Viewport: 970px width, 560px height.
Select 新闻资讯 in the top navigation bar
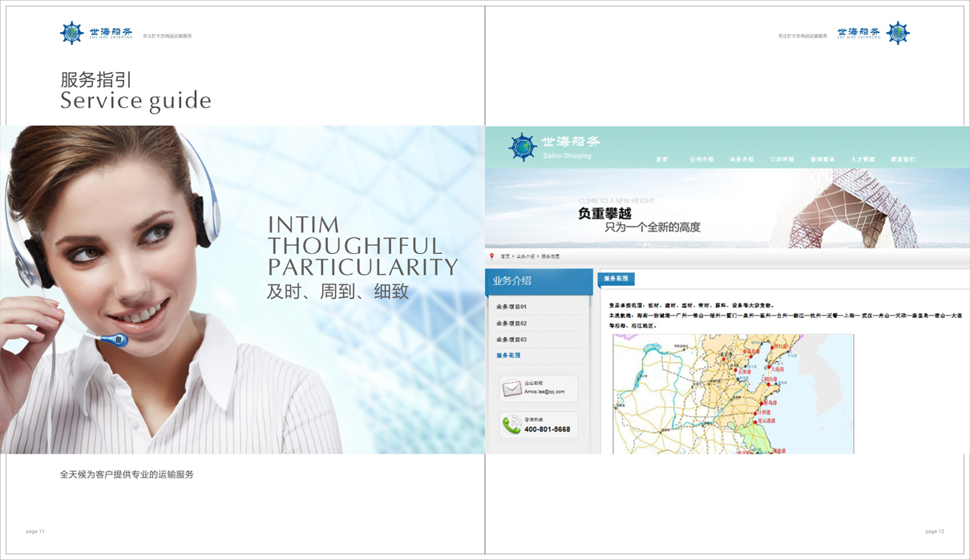point(822,159)
